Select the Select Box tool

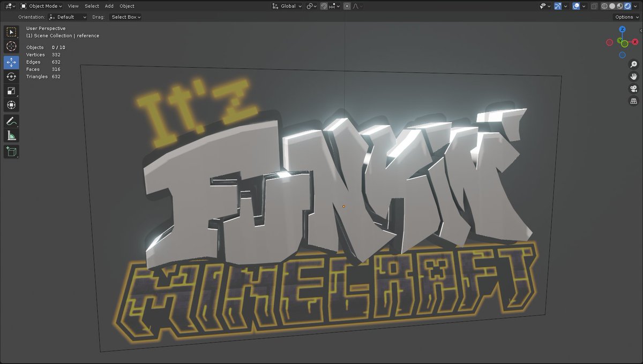(11, 32)
